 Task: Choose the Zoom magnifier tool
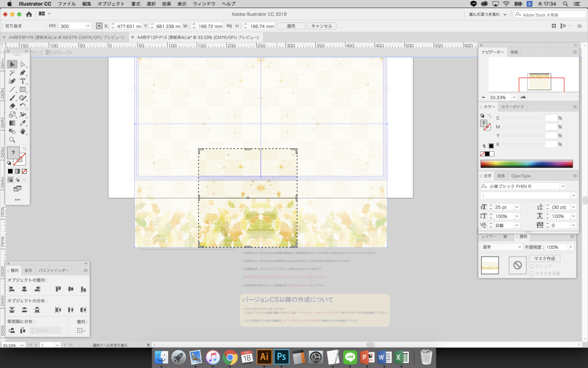pos(12,140)
